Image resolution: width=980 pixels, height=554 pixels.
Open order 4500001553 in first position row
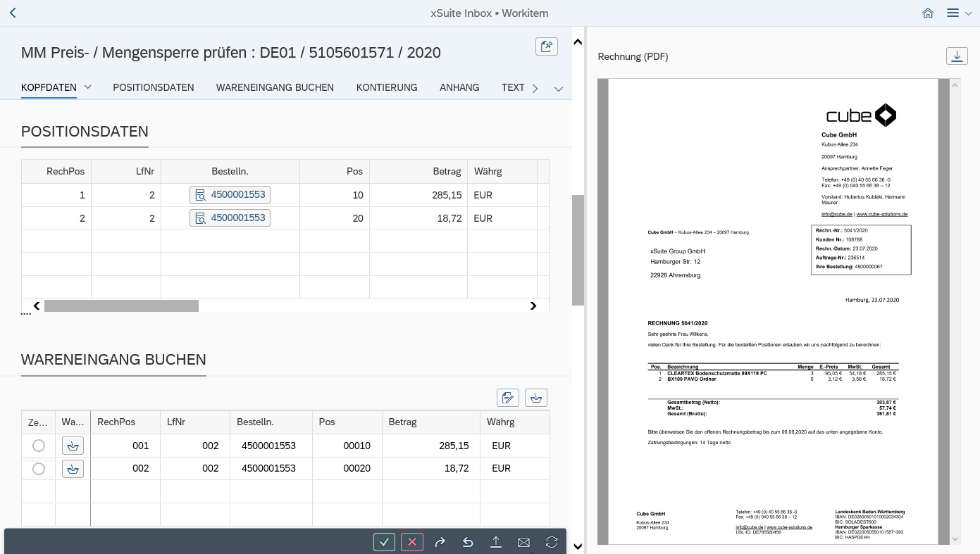click(230, 195)
